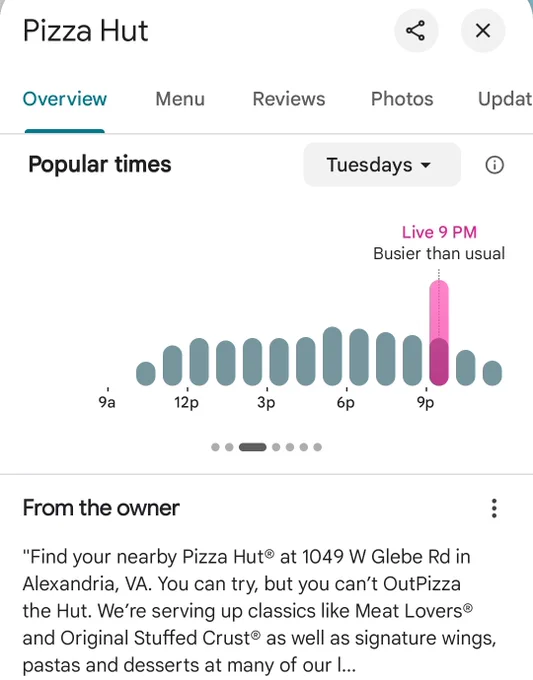Tap the active elongated pagination indicator

(x=252, y=447)
